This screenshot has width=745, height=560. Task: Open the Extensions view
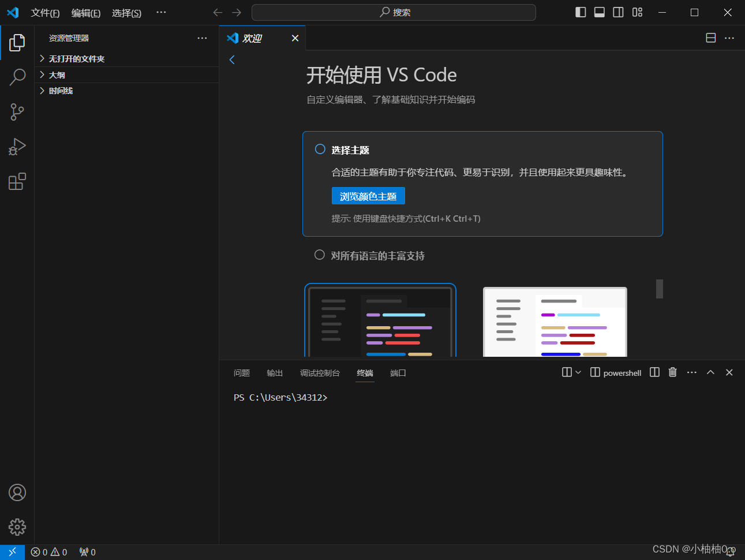pos(17,181)
